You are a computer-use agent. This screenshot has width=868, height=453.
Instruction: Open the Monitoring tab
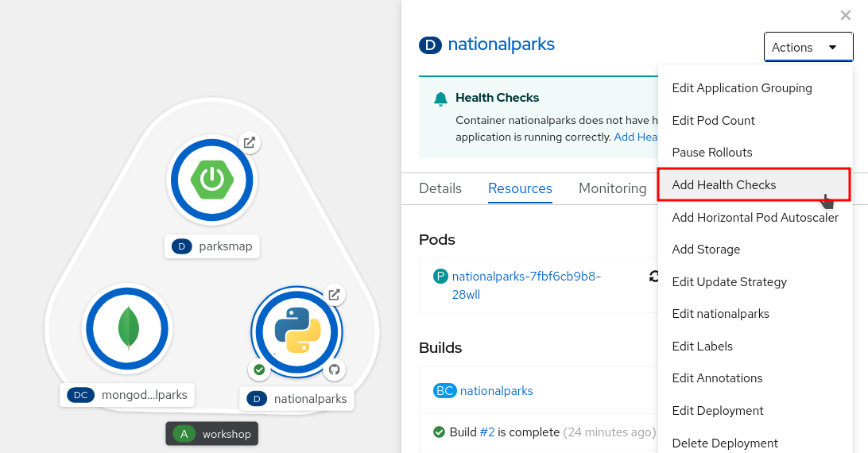coord(612,188)
